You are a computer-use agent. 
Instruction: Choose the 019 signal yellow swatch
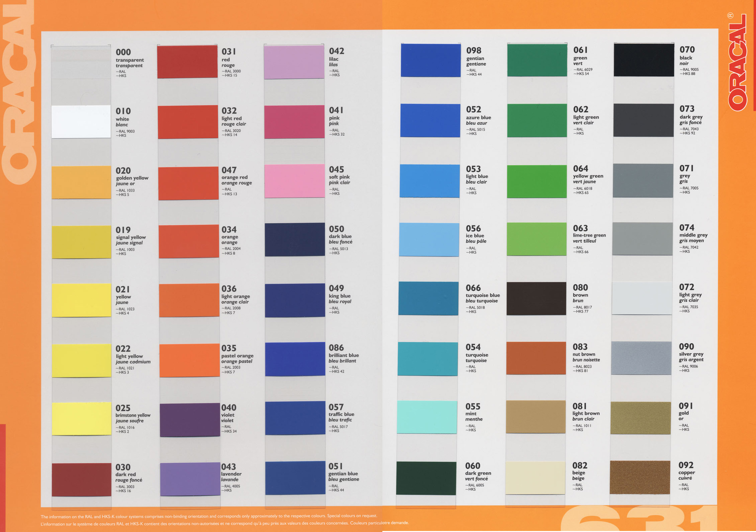pos(81,242)
